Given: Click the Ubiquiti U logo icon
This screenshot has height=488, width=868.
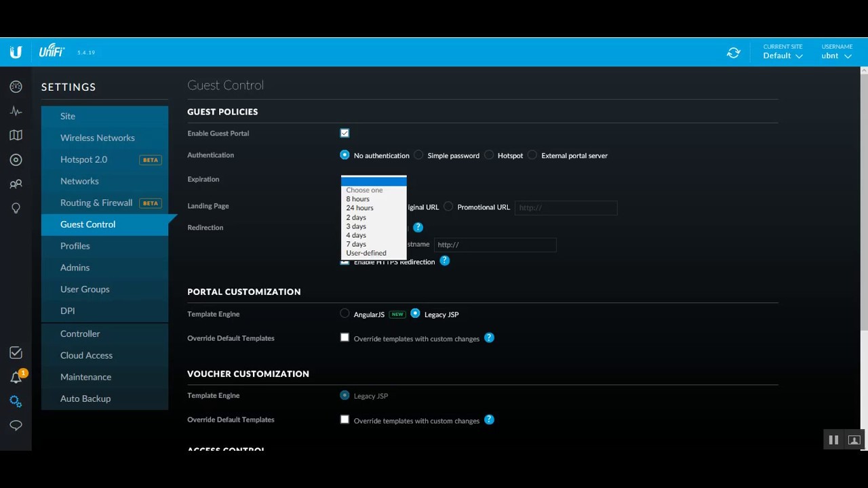Looking at the screenshot, I should click(16, 52).
